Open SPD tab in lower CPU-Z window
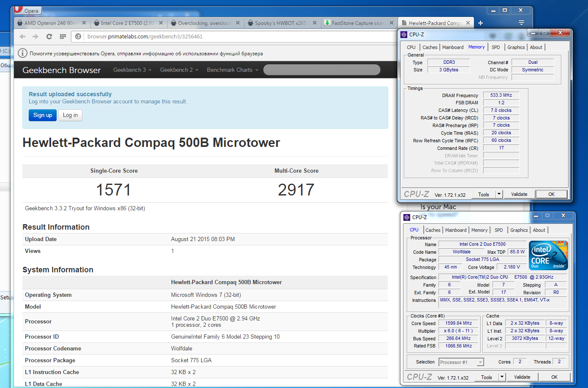 [x=499, y=230]
